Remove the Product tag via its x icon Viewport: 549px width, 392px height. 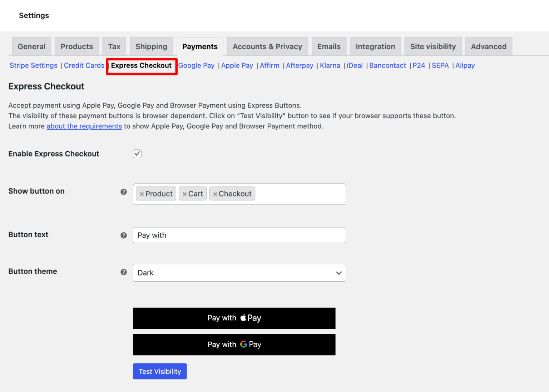click(142, 194)
